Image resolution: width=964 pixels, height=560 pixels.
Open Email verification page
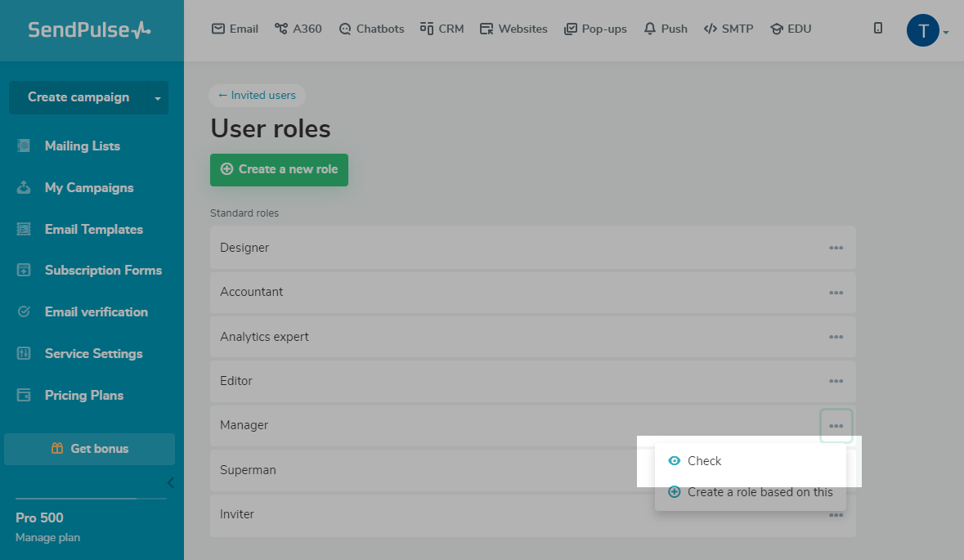point(96,312)
